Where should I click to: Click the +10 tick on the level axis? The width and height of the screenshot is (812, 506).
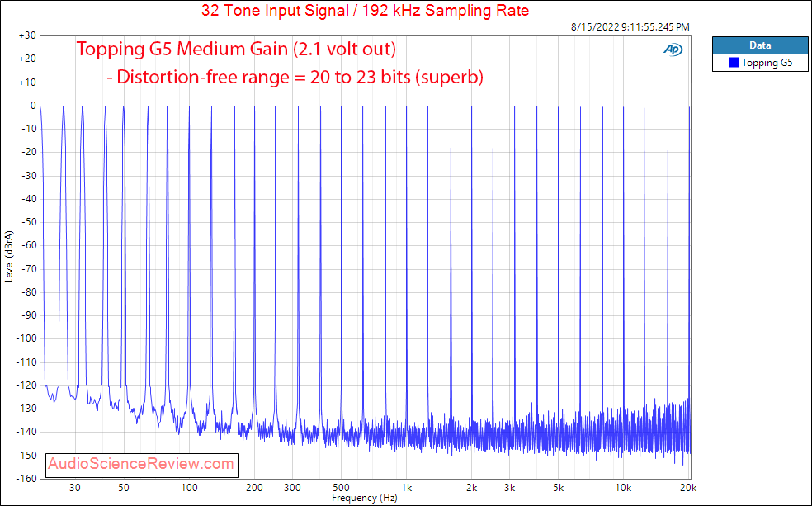27,83
